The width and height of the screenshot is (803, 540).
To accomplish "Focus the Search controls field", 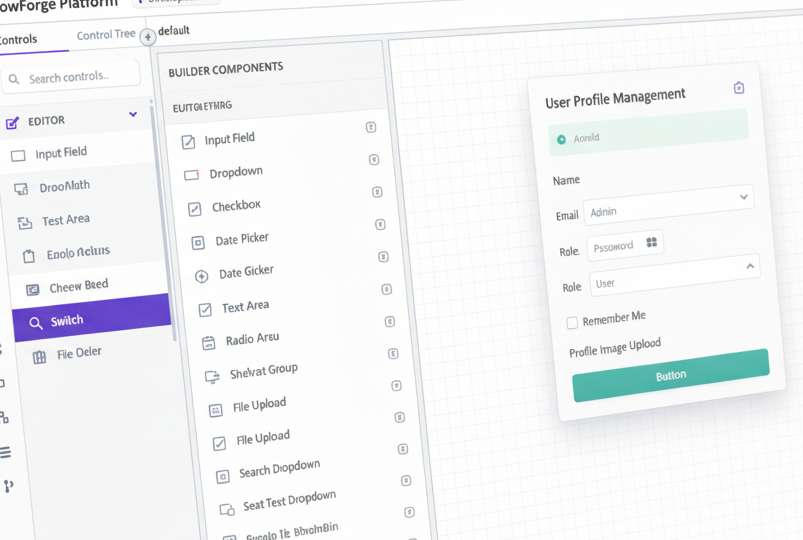I will [71, 77].
